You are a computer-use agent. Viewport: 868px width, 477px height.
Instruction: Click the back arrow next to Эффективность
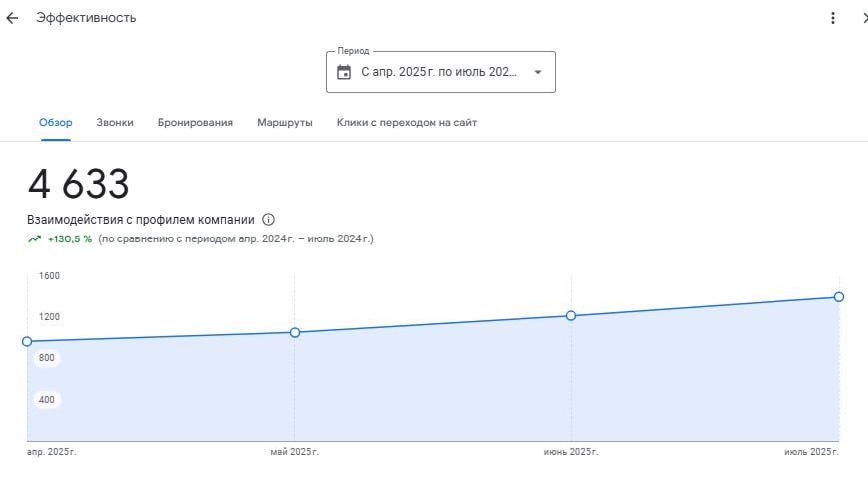coord(12,18)
